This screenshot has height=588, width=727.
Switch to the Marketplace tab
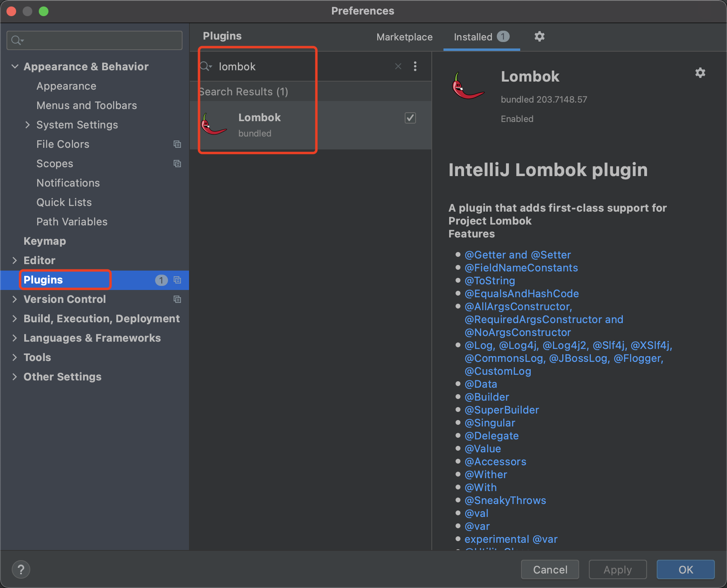[x=405, y=37]
